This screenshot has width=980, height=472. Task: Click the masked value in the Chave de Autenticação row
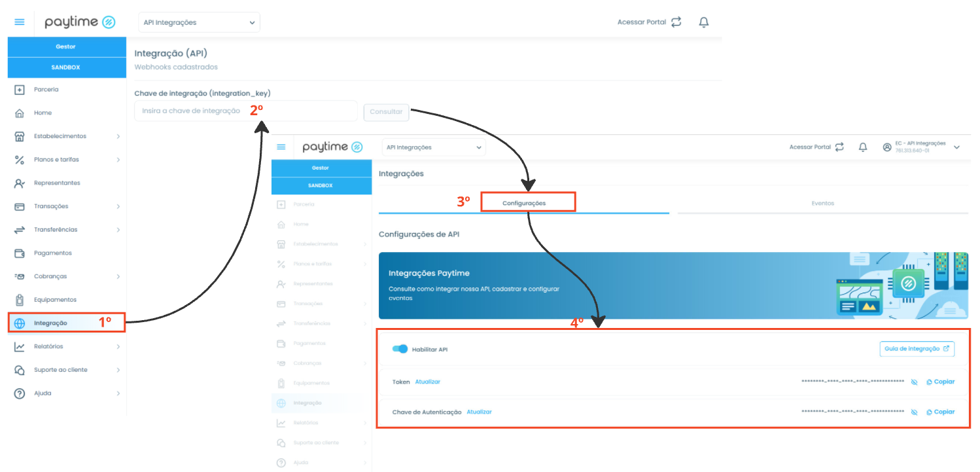click(x=852, y=412)
